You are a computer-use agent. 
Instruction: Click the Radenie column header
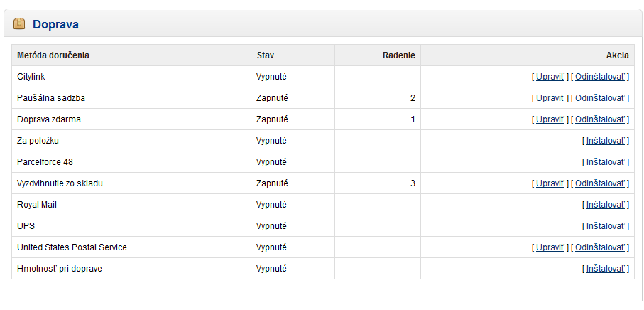[399, 55]
